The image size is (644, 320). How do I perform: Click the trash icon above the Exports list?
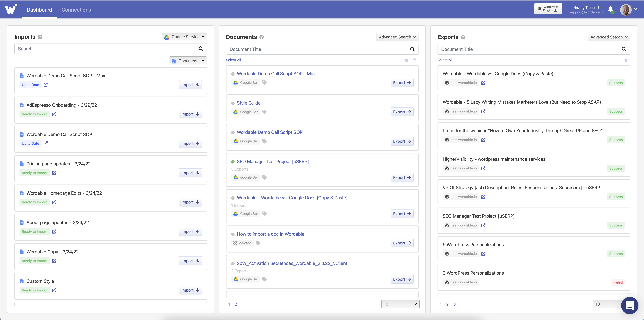click(x=626, y=60)
